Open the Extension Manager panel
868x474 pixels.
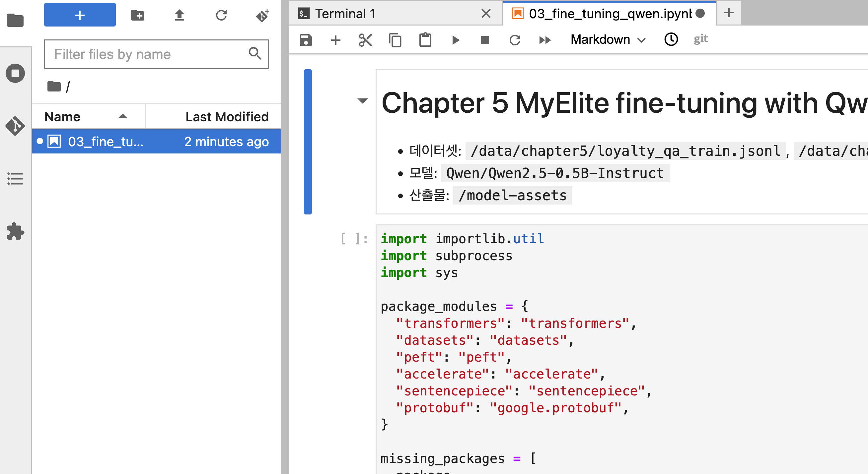[15, 231]
